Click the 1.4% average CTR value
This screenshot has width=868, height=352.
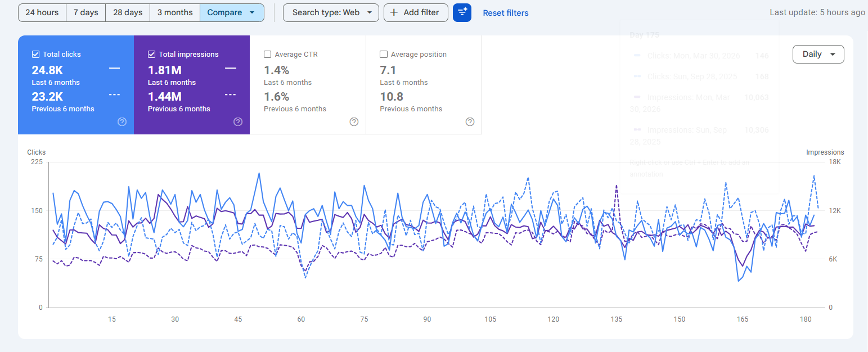(x=276, y=70)
